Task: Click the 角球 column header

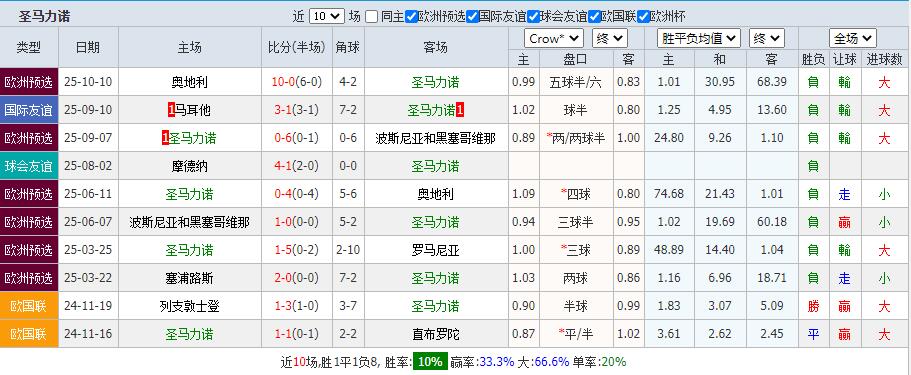Action: coord(348,48)
